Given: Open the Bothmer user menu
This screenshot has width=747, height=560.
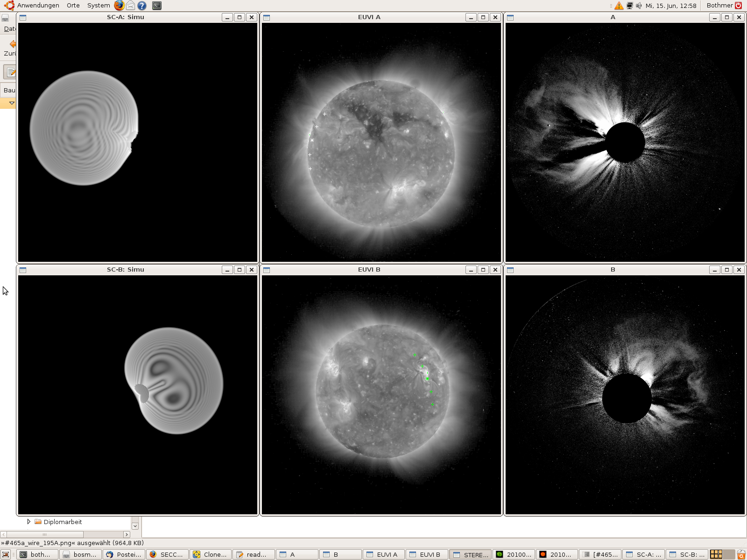Looking at the screenshot, I should pyautogui.click(x=719, y=6).
